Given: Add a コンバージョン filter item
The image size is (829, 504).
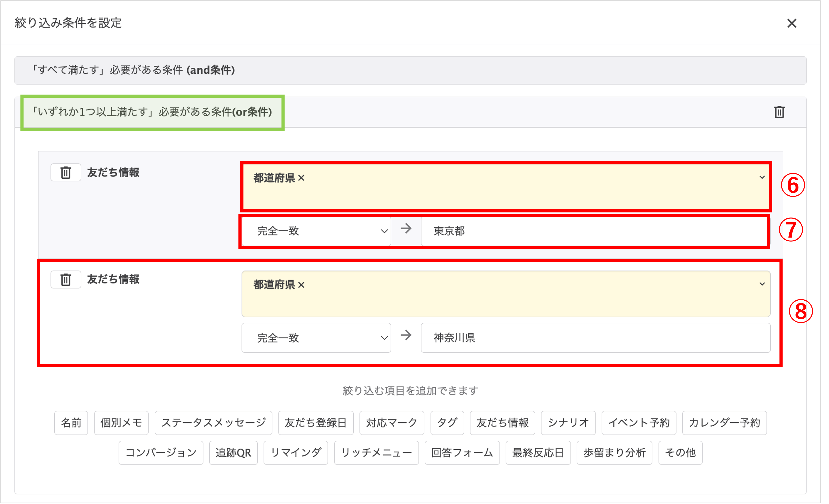Looking at the screenshot, I should pos(161,453).
